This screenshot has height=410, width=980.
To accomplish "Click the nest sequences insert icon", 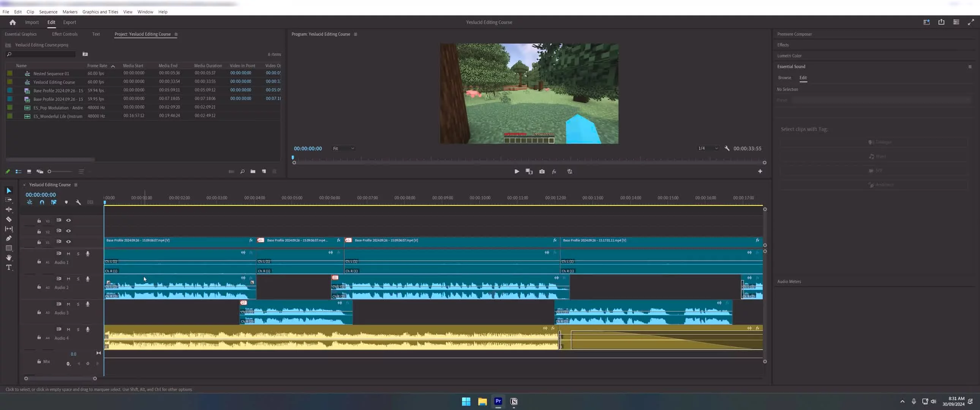I will point(29,202).
